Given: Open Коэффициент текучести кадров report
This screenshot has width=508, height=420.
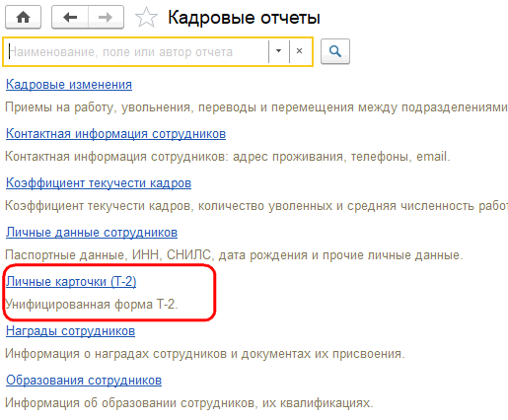Looking at the screenshot, I should pyautogui.click(x=99, y=183).
